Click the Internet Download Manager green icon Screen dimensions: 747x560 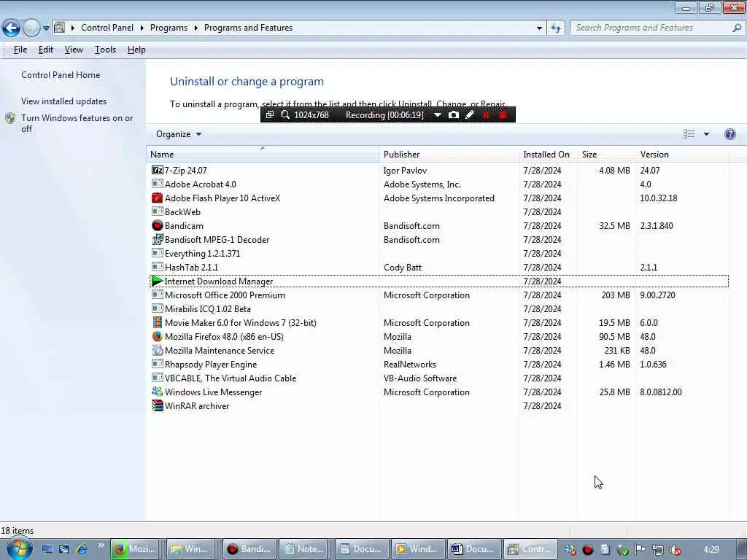click(x=158, y=281)
